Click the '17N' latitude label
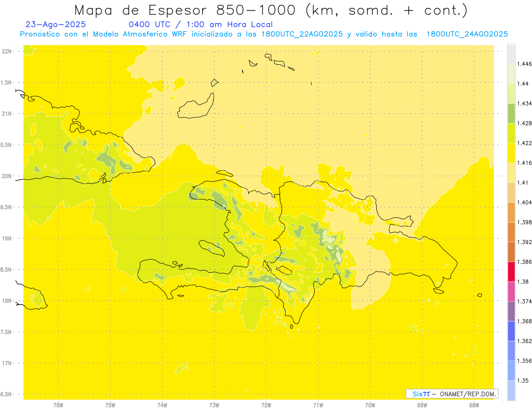532x411 pixels. point(7,363)
